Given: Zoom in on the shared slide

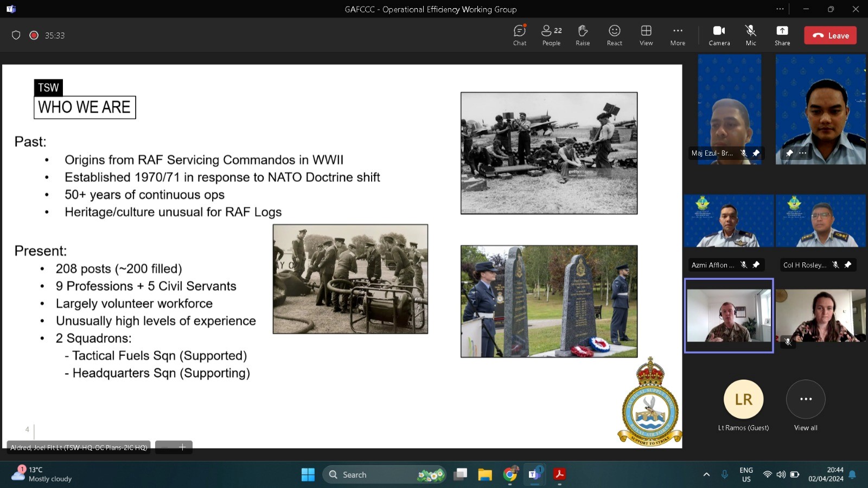Looking at the screenshot, I should point(183,447).
